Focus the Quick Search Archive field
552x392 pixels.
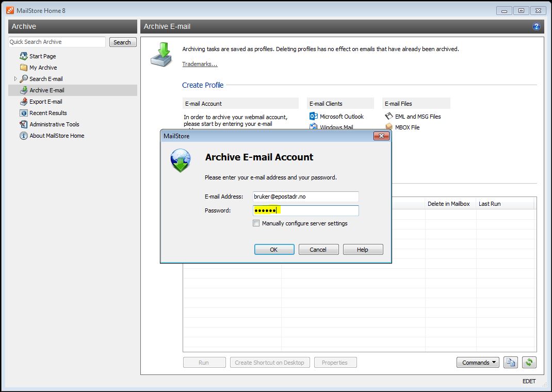[x=57, y=42]
